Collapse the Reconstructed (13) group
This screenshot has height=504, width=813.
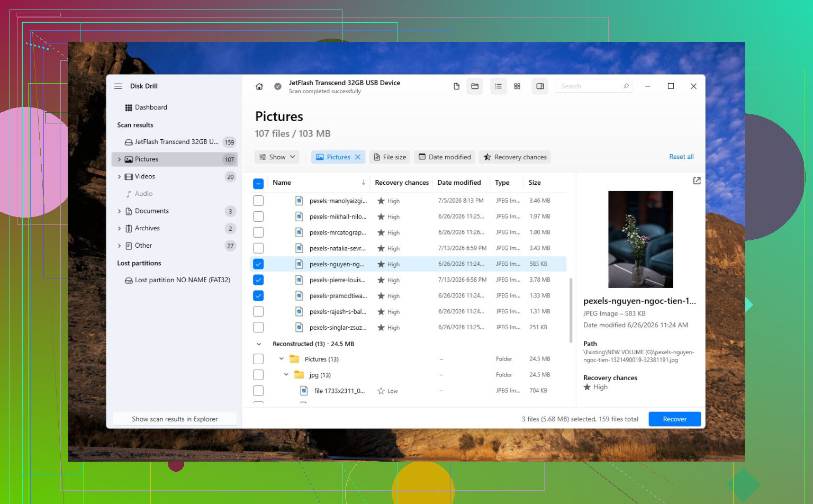click(259, 344)
